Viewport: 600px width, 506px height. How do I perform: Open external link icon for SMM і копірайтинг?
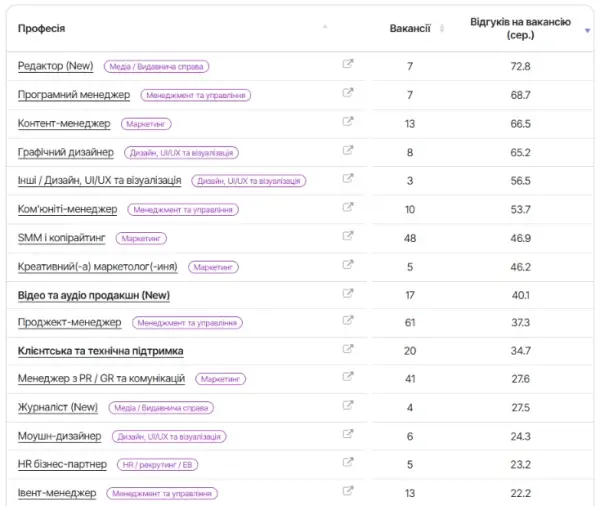coord(347,235)
